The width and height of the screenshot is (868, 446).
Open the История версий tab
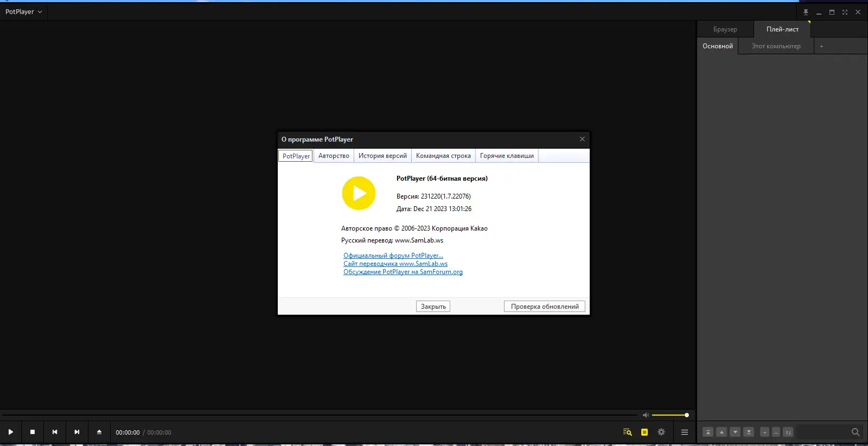382,156
